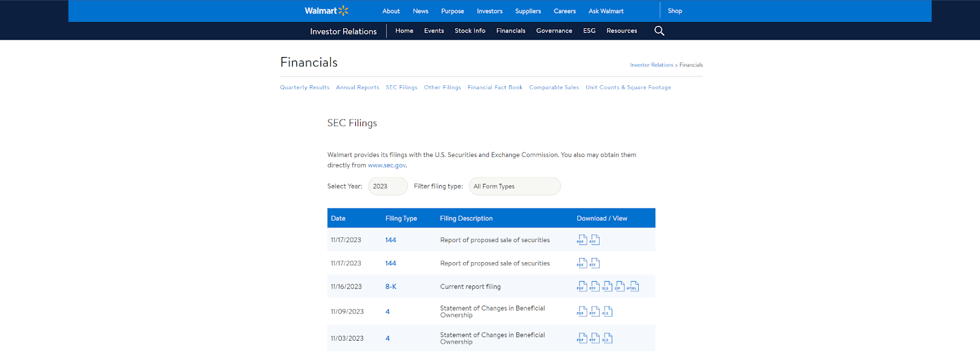Expand the Filter filing type dropdown
The width and height of the screenshot is (980, 356).
[514, 186]
